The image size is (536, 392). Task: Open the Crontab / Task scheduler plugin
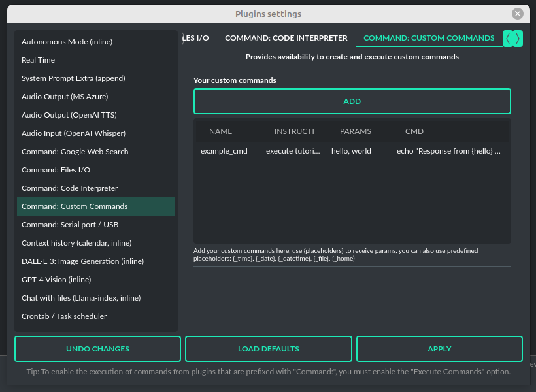click(63, 316)
